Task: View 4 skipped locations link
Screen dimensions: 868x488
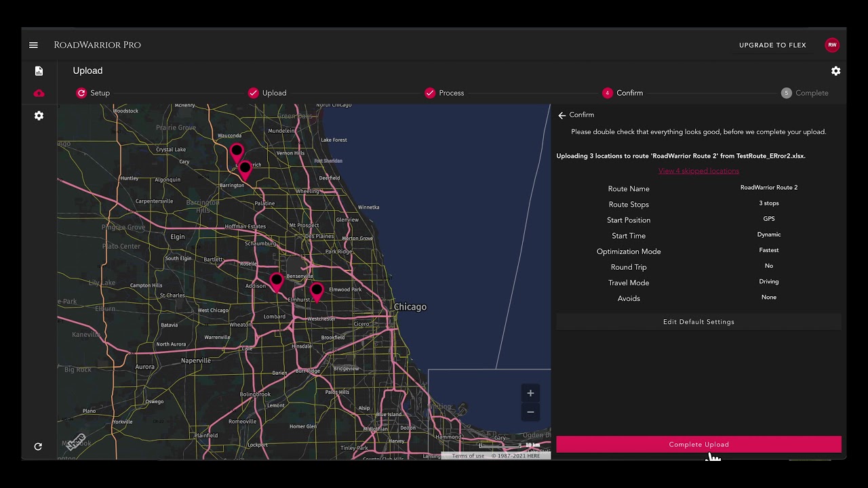Action: [x=698, y=171]
